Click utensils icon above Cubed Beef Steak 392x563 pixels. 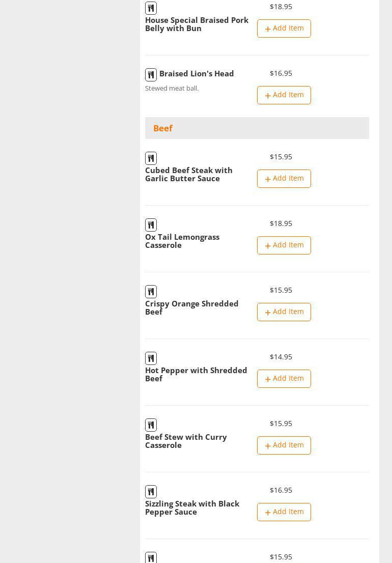[x=151, y=158]
